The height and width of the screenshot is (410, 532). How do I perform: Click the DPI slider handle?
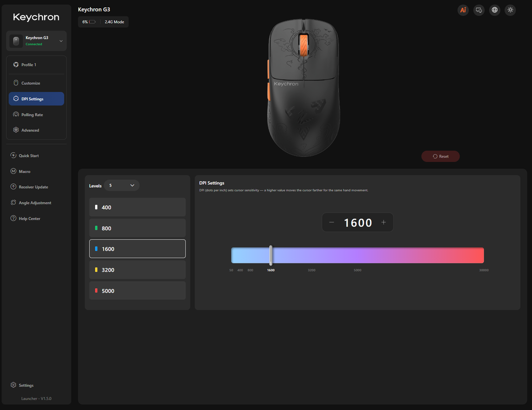tap(271, 255)
